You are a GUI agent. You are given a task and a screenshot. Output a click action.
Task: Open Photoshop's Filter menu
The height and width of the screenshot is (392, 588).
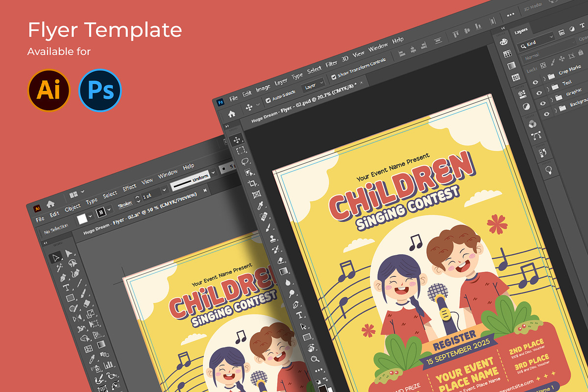click(332, 63)
